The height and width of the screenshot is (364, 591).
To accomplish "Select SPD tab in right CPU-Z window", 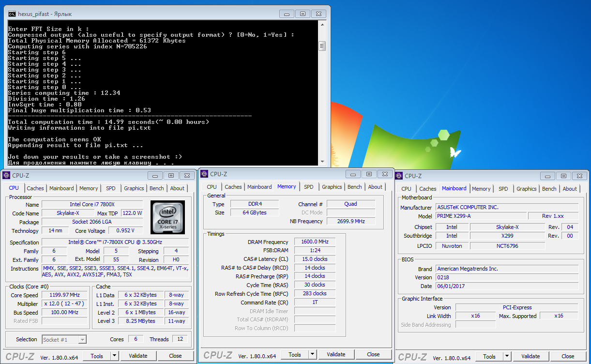I will (503, 189).
